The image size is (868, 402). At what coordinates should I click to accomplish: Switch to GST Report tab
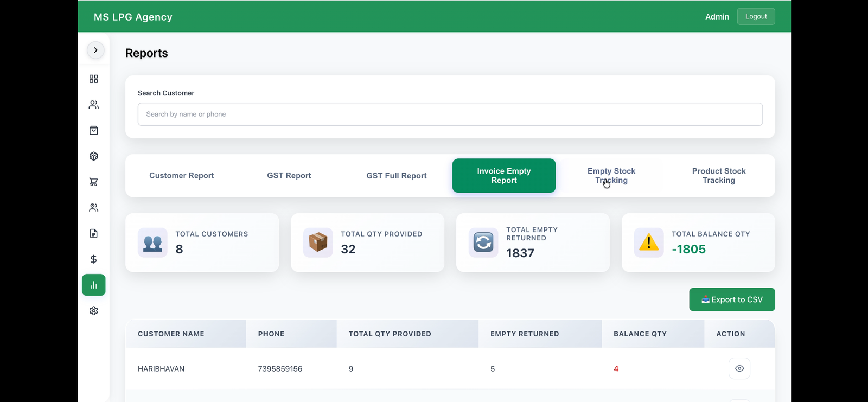(289, 176)
